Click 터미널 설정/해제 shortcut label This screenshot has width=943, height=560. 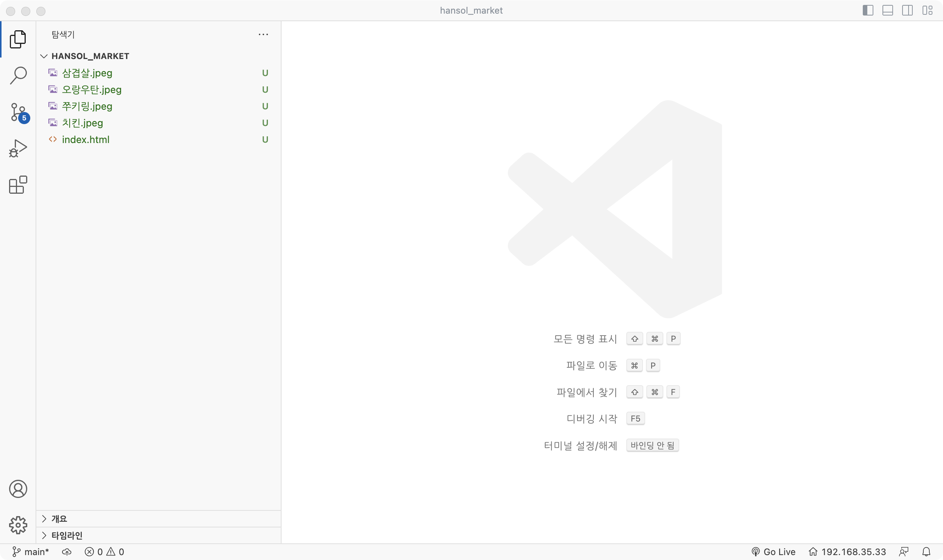click(x=580, y=445)
